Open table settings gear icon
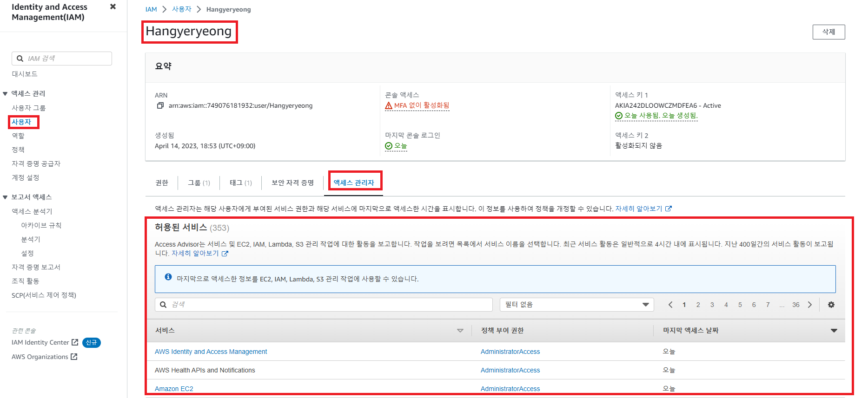Screen dimensions: 868x398 (x=831, y=305)
